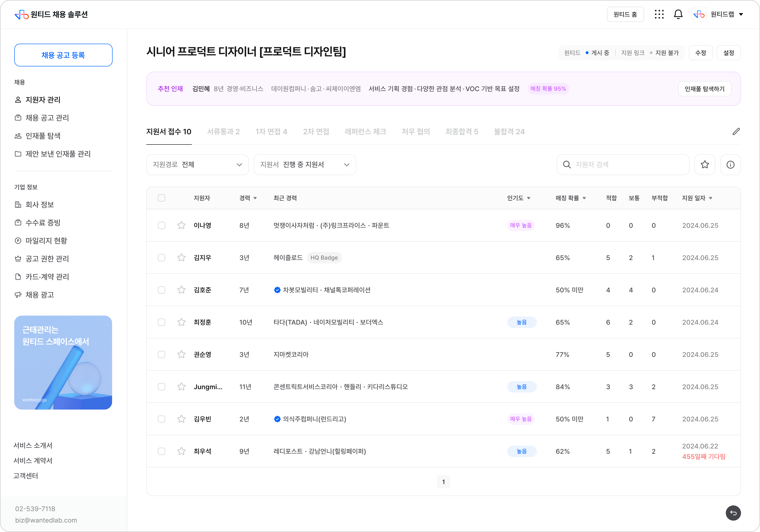Click 수정 button
This screenshot has width=760, height=532.
[x=701, y=53]
